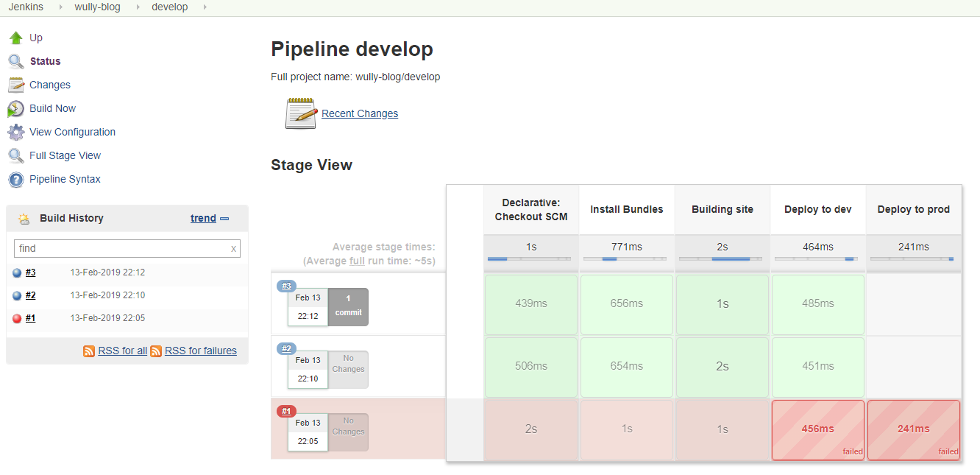Click the red failed status ball for build #1

pos(17,319)
